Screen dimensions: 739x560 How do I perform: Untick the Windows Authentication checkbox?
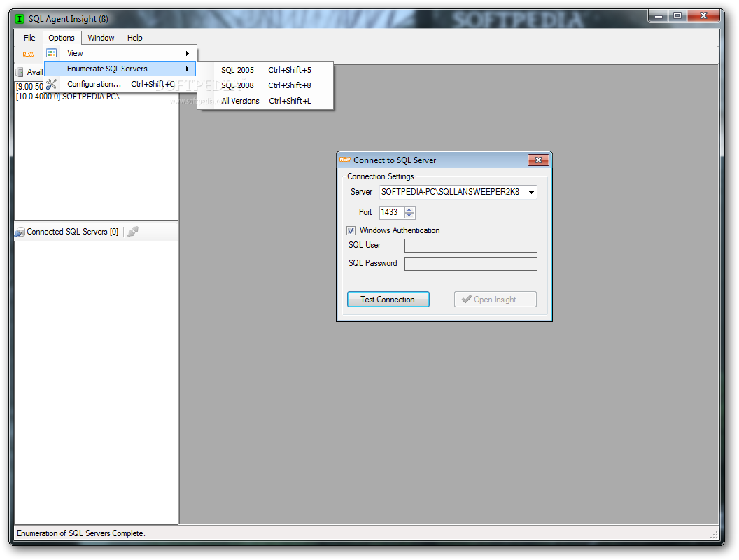(x=351, y=230)
